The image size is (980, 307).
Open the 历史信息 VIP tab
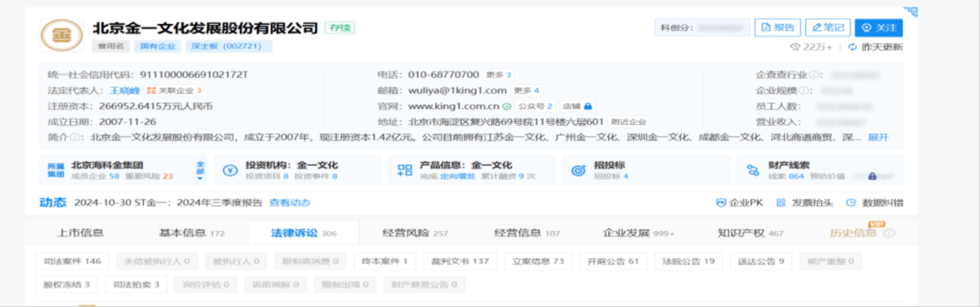[853, 233]
